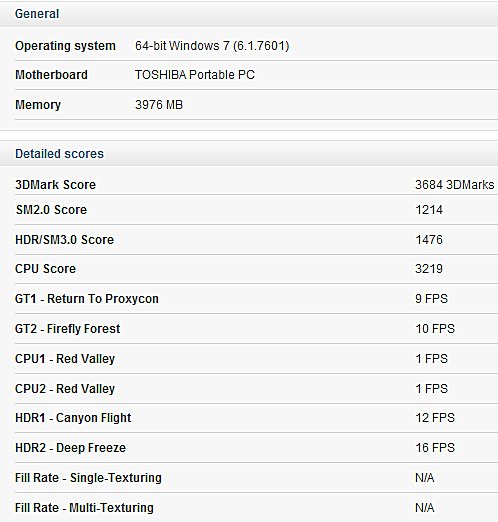Viewport: 498px width, 522px height.
Task: Select GT1 - Return To Proxycon row
Action: point(256,299)
